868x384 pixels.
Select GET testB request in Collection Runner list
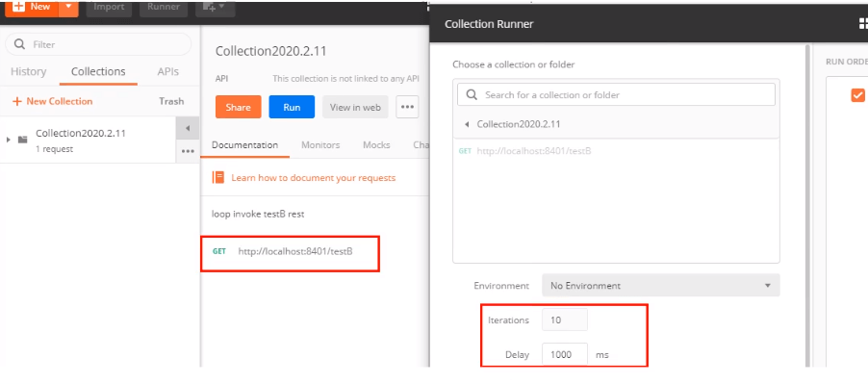524,150
